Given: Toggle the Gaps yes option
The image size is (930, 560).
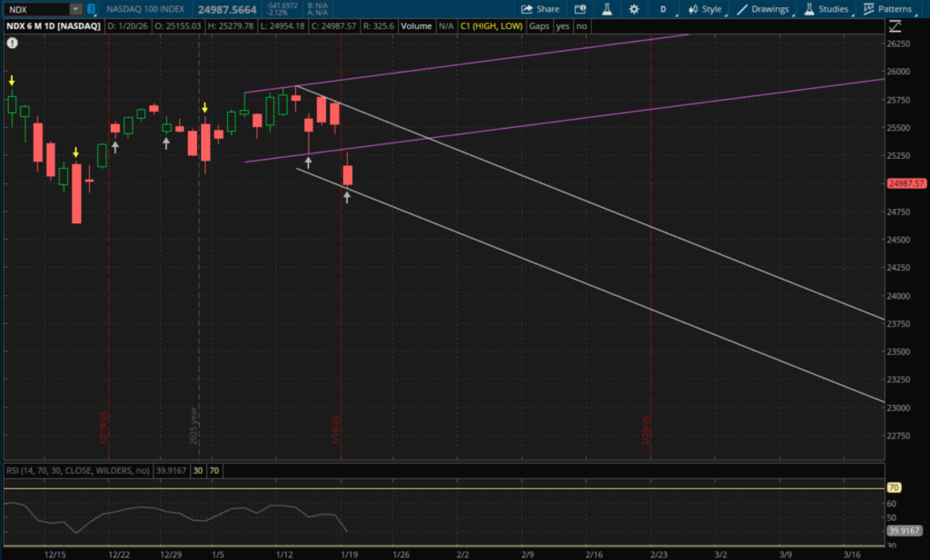Looking at the screenshot, I should [x=563, y=26].
